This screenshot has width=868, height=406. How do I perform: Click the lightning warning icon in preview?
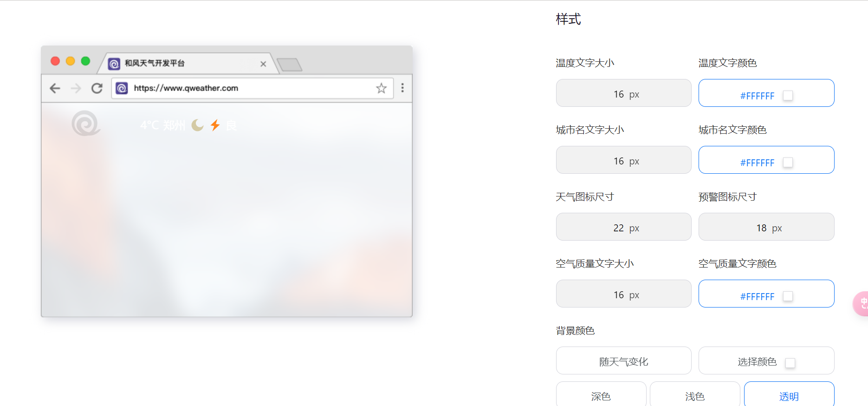click(x=215, y=125)
